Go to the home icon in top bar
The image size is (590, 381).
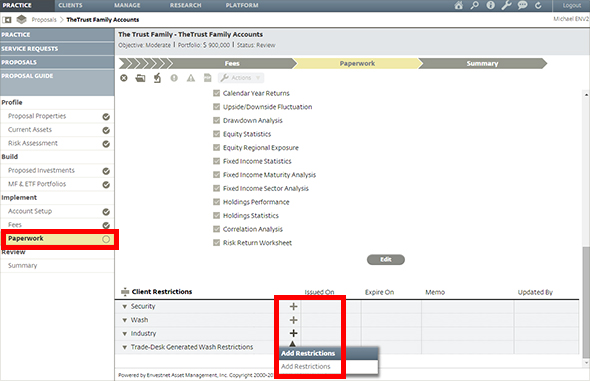click(459, 5)
